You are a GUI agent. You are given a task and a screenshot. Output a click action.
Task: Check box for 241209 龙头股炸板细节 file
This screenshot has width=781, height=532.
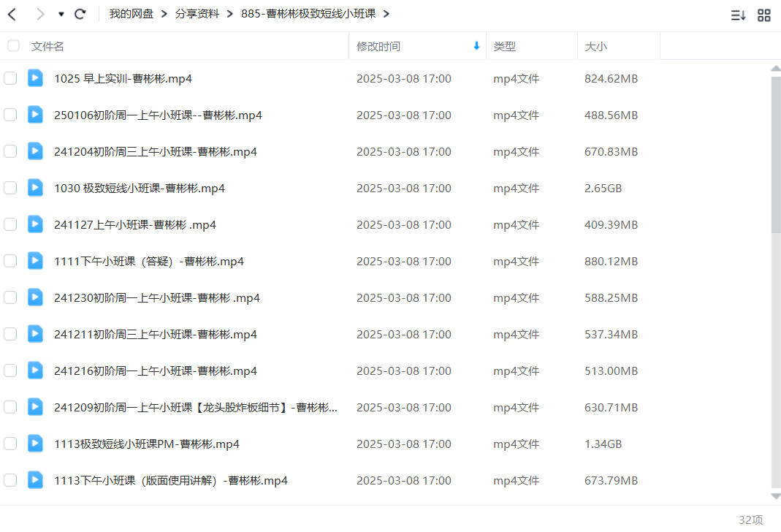(x=10, y=407)
